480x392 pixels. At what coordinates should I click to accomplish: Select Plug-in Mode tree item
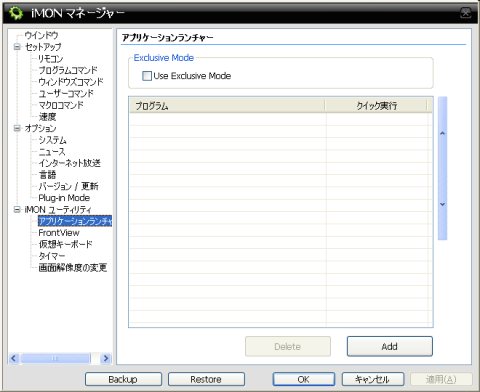pos(64,198)
